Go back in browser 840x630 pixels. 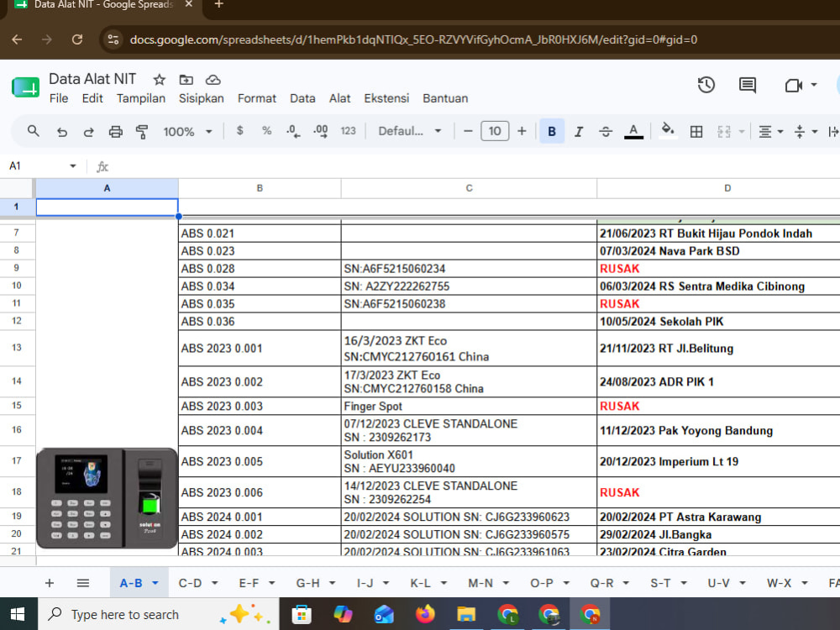pos(17,39)
